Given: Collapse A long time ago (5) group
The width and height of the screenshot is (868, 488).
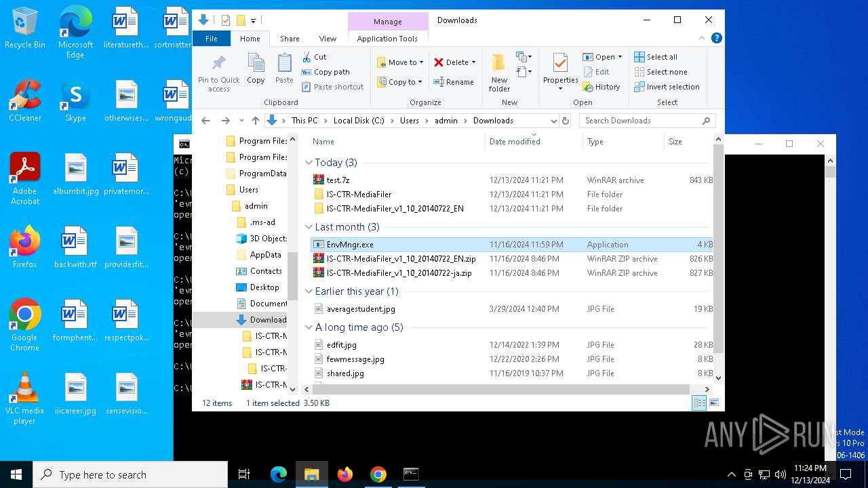Looking at the screenshot, I should [309, 327].
